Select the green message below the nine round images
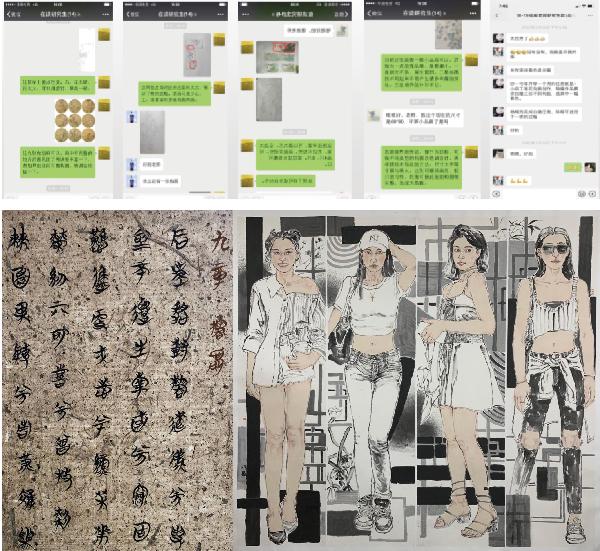The image size is (600, 551). [x=57, y=162]
